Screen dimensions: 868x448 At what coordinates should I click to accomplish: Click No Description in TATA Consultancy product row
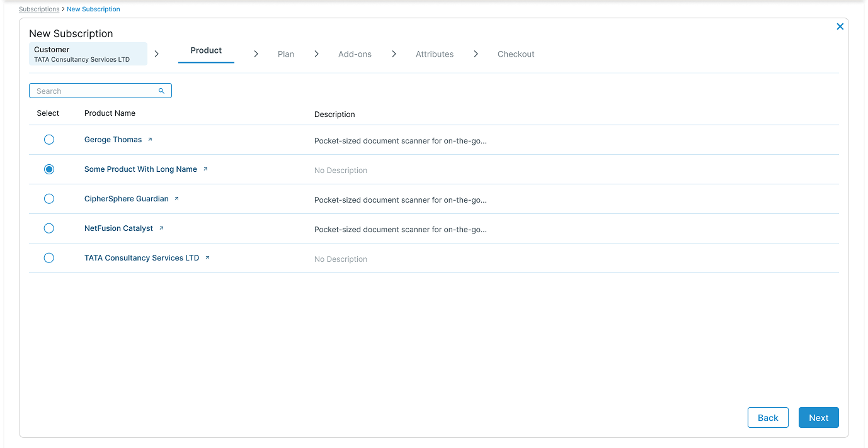click(x=341, y=259)
